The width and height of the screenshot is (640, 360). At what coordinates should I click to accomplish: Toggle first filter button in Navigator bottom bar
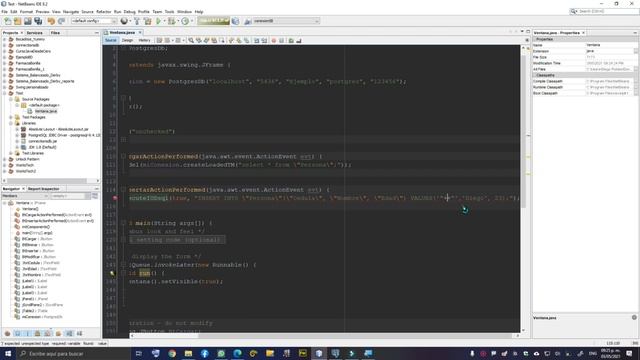click(7, 333)
